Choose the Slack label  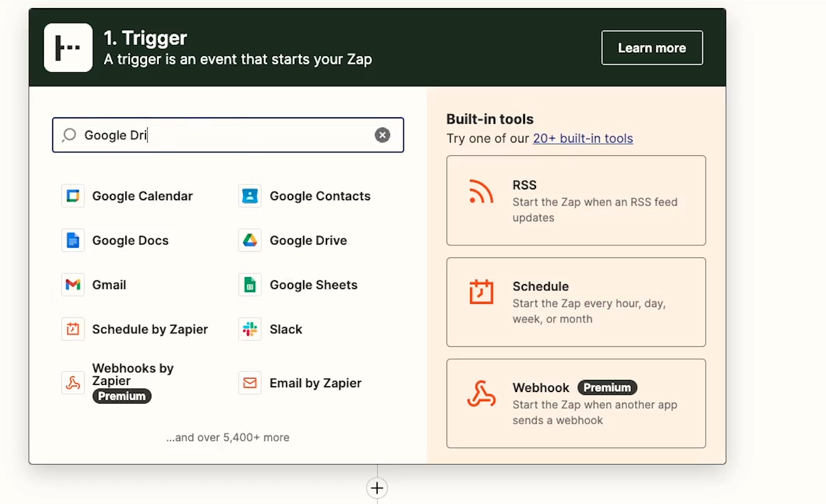[286, 330]
